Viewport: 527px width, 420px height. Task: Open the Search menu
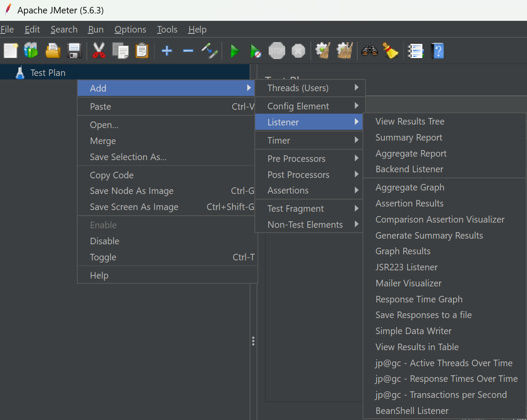(x=64, y=30)
